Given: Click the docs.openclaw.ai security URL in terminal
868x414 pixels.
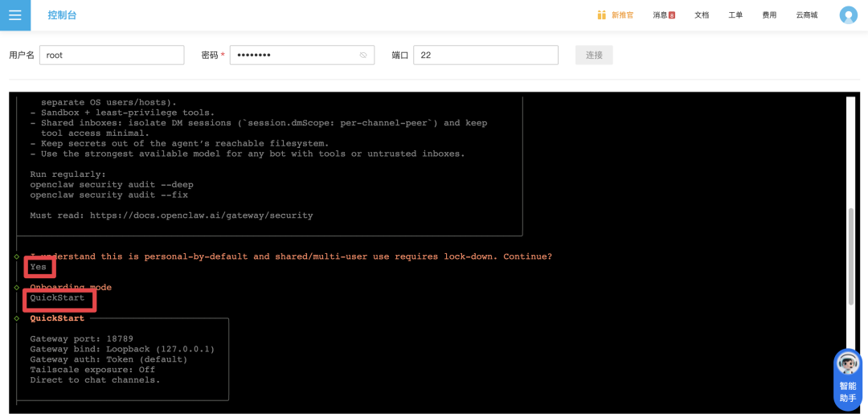Looking at the screenshot, I should (201, 215).
